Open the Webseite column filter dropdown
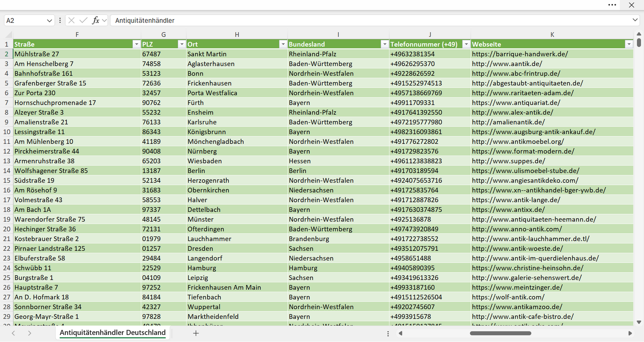 [x=629, y=44]
